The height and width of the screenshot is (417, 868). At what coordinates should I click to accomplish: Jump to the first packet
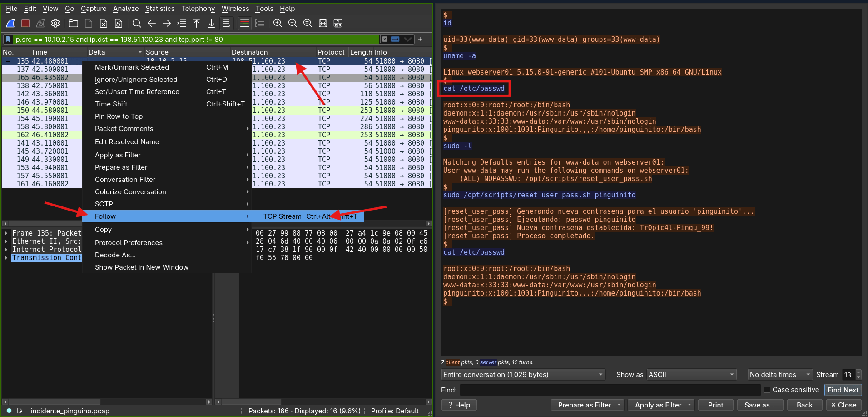(197, 23)
